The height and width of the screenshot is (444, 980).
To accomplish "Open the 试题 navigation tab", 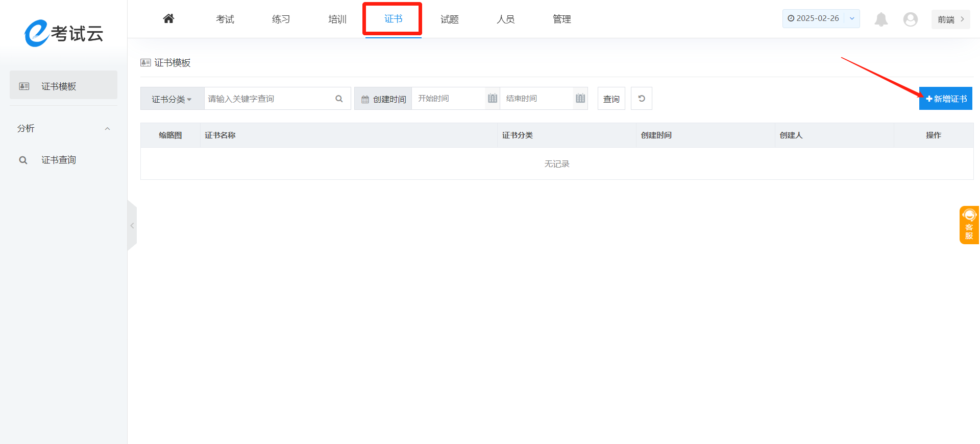I will (449, 19).
